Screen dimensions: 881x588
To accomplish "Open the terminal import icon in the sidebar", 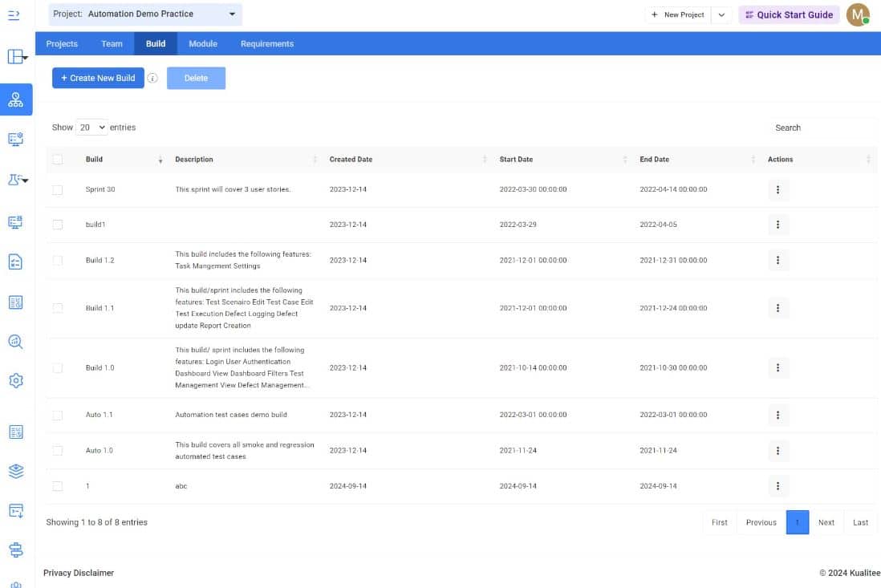I will pyautogui.click(x=16, y=510).
